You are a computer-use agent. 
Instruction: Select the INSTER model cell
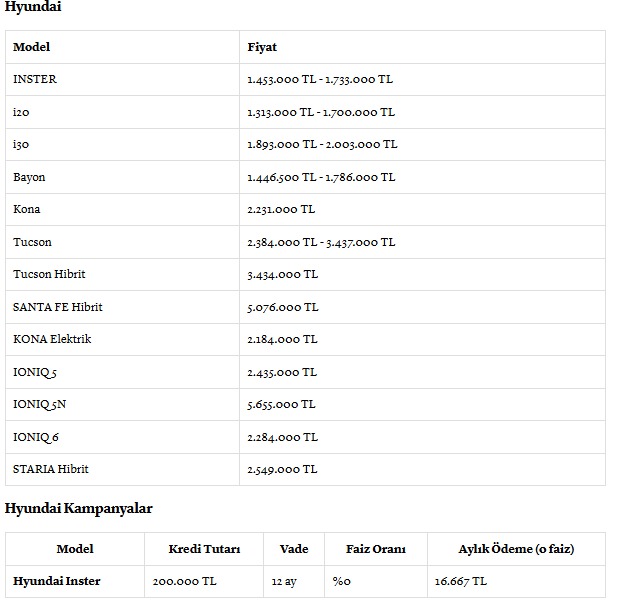35,80
